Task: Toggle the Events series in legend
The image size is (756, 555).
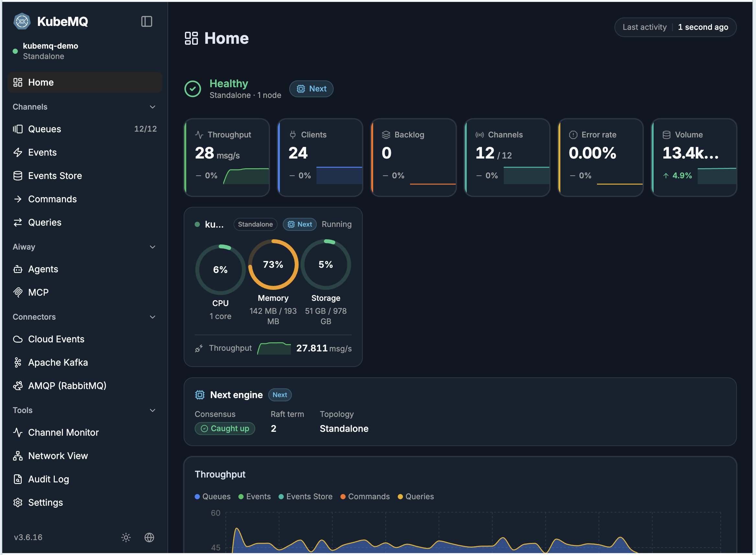Action: 255,497
